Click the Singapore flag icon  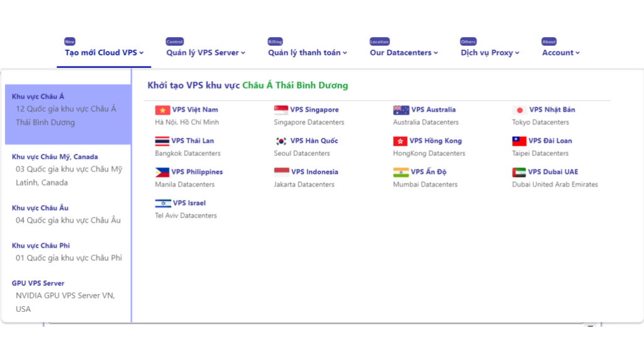(281, 110)
